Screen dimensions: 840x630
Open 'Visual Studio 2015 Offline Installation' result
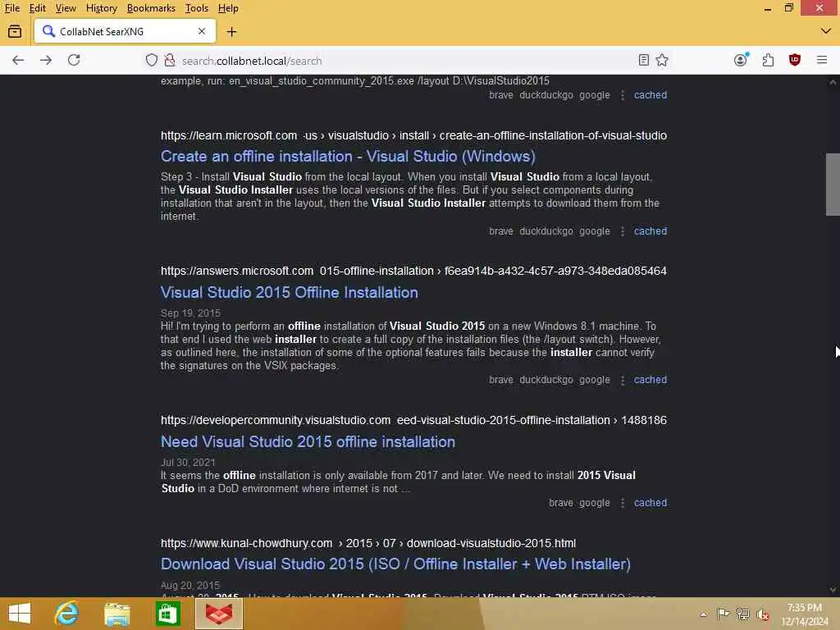tap(290, 293)
